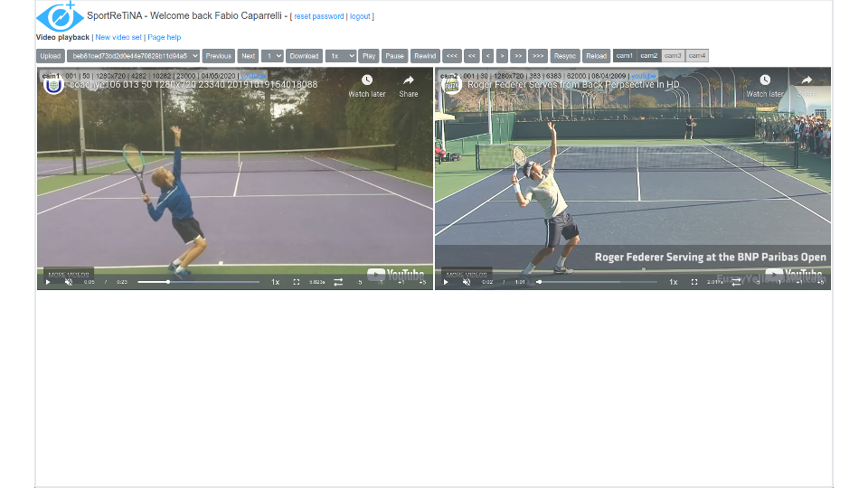Seek on the right video progress bar

click(x=596, y=282)
